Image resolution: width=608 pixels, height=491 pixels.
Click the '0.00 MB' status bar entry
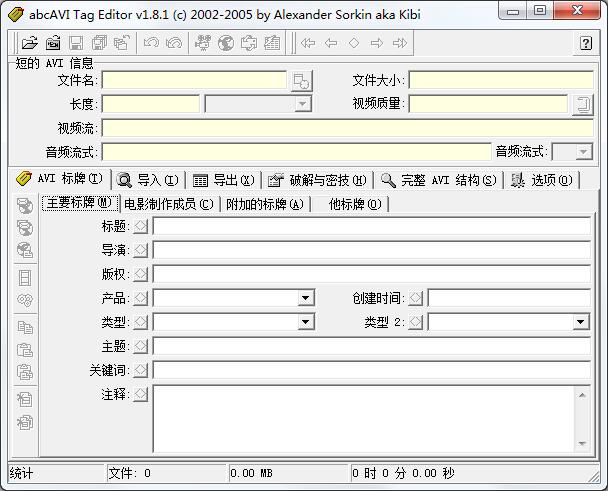pyautogui.click(x=251, y=473)
